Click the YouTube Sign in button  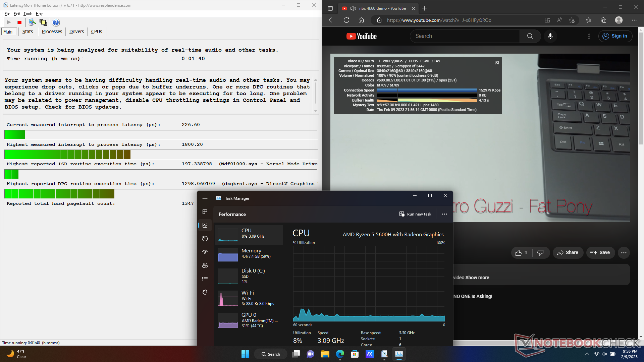tap(615, 36)
